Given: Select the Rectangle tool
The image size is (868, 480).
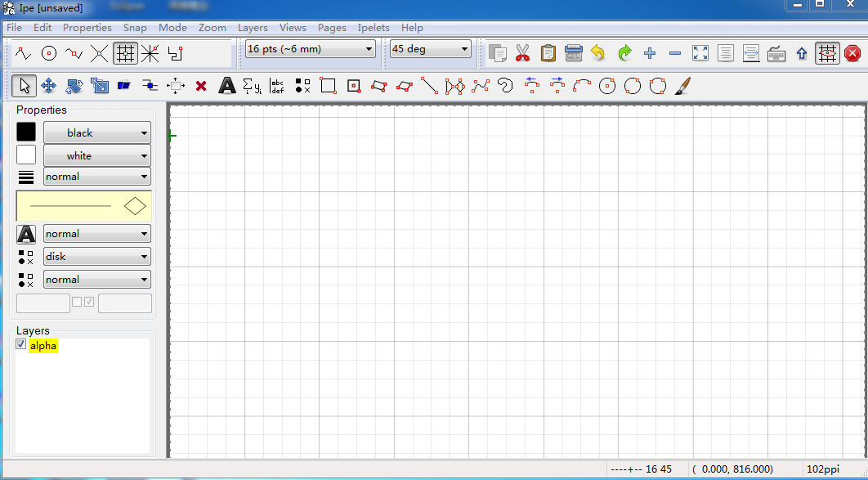Looking at the screenshot, I should point(328,85).
